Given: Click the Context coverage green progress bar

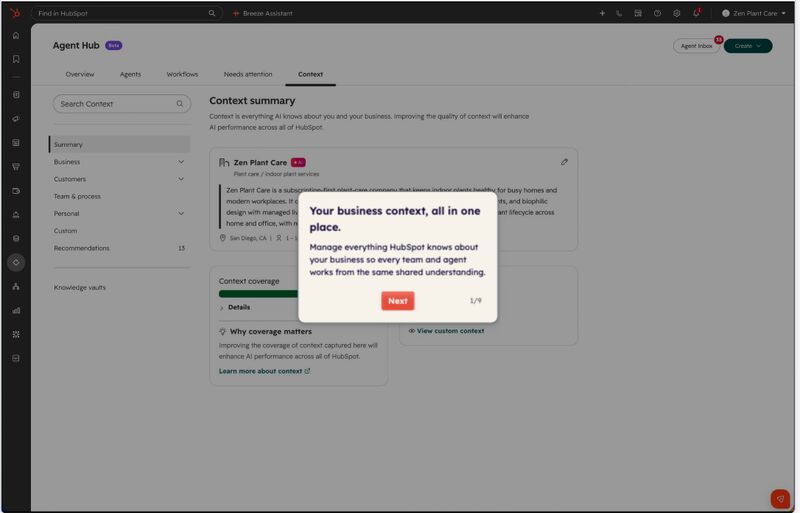Looking at the screenshot, I should pyautogui.click(x=259, y=294).
